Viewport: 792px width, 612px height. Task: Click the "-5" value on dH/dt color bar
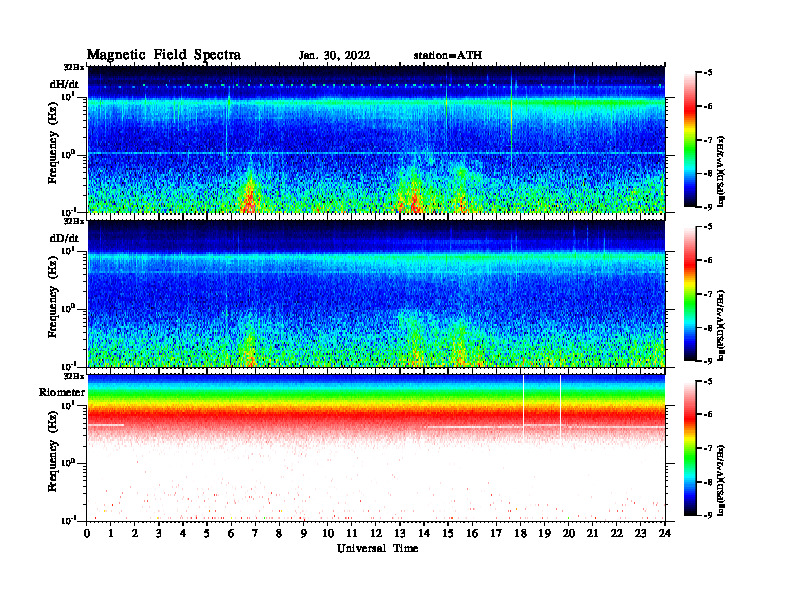tap(708, 73)
